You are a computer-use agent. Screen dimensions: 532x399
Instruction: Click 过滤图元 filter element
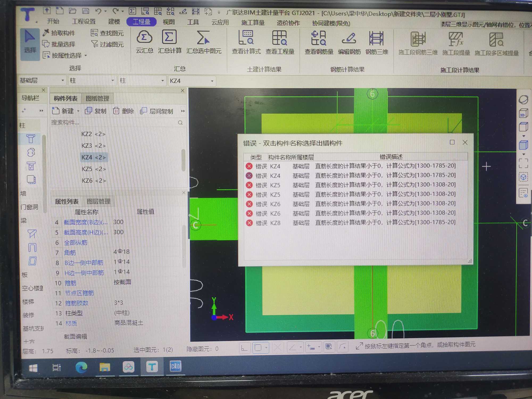107,44
